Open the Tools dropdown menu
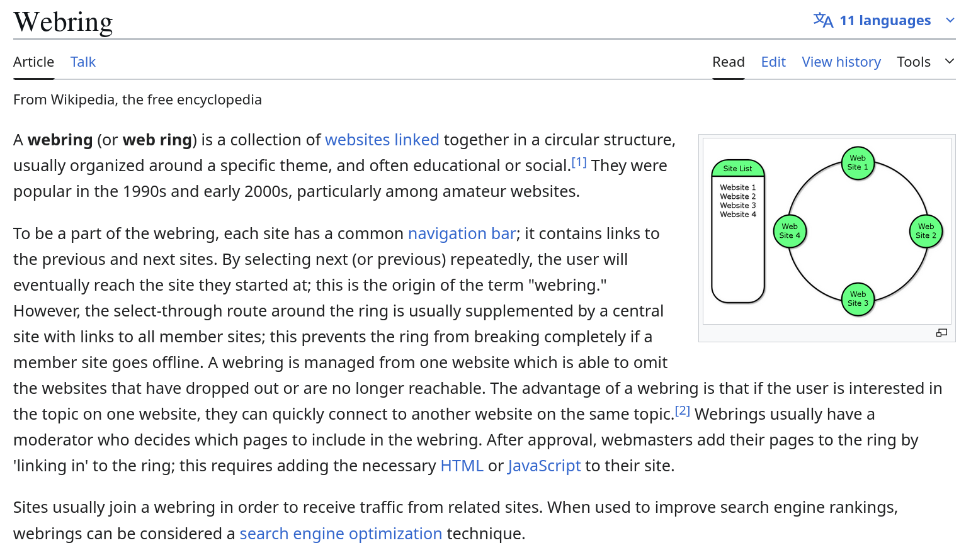Viewport: 971px width, 560px height. tap(914, 62)
